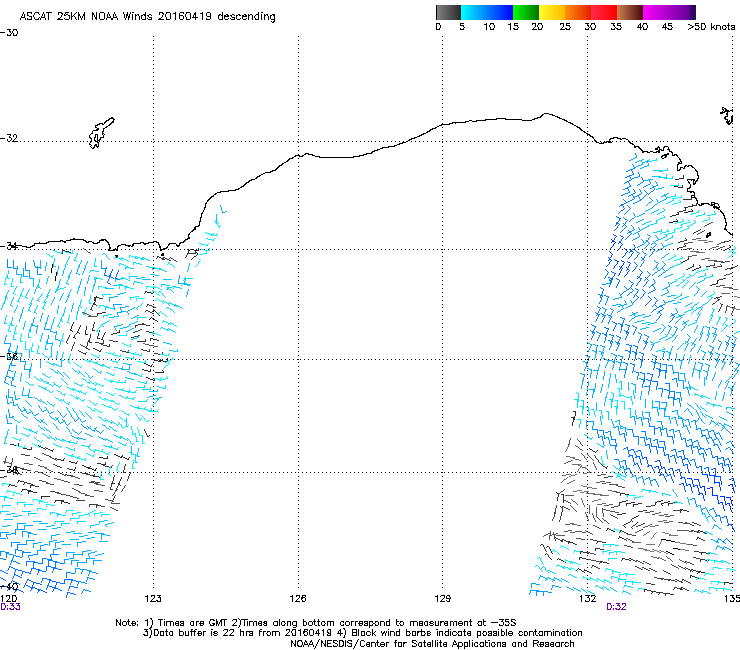Click the cyan 5-10 knots legend swatch
740x650 pixels.
(474, 12)
